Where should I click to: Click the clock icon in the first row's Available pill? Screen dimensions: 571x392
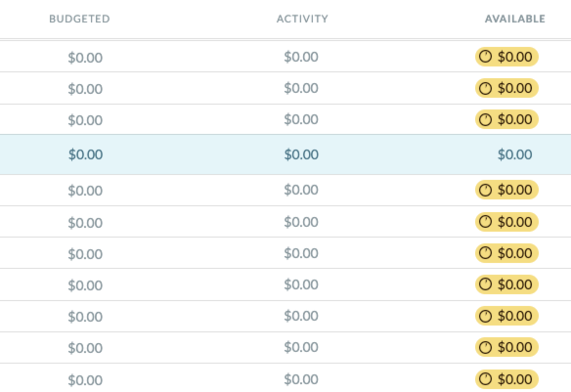(x=485, y=57)
